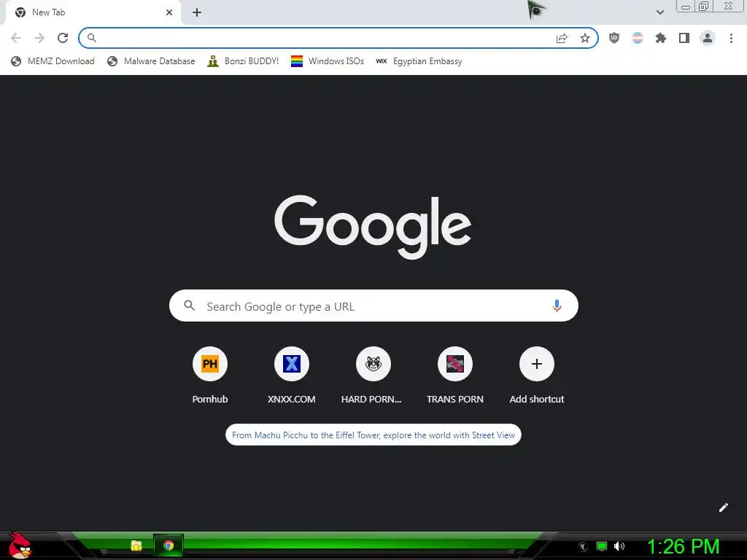Open Bonzi BUDDY! bookmark
The width and height of the screenshot is (747, 560).
(243, 61)
